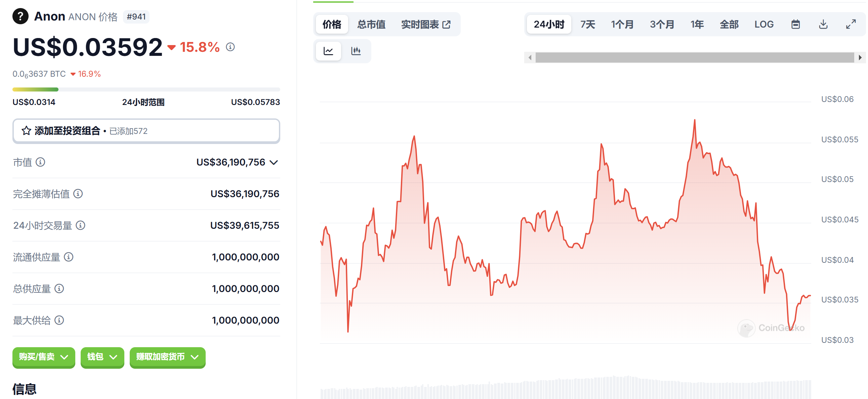Show info for 流通供应量
Image resolution: width=868 pixels, height=399 pixels.
pos(69,257)
